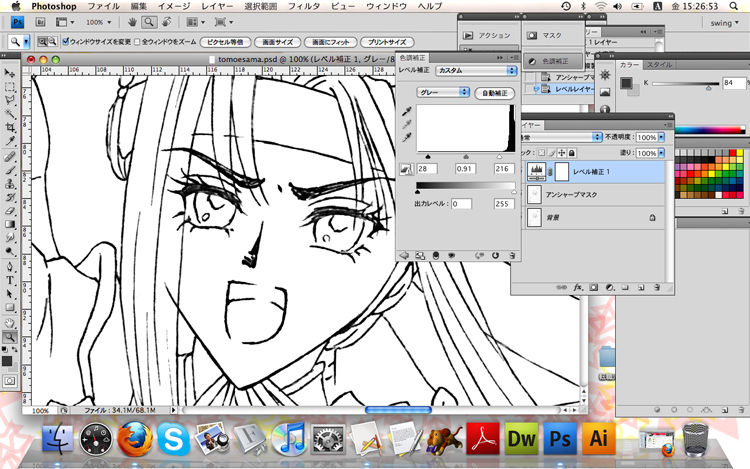Open the レイヤー menu
This screenshot has height=469, width=750.
[x=217, y=6]
